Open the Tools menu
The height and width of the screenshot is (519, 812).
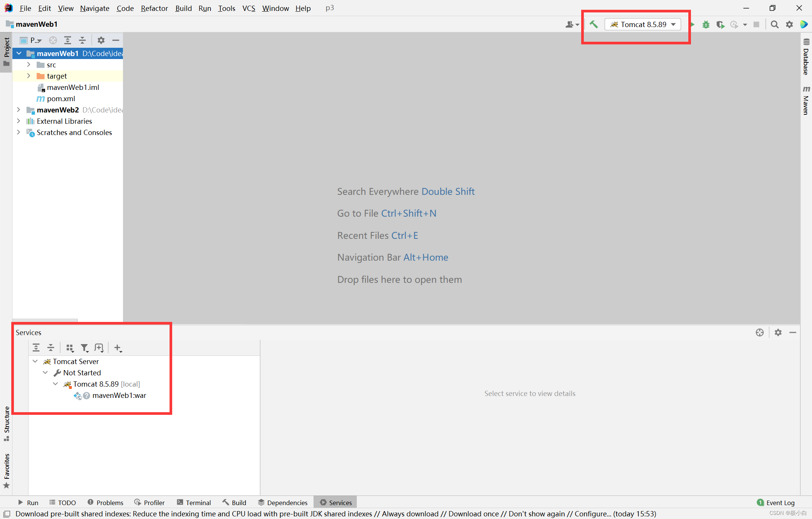click(226, 8)
